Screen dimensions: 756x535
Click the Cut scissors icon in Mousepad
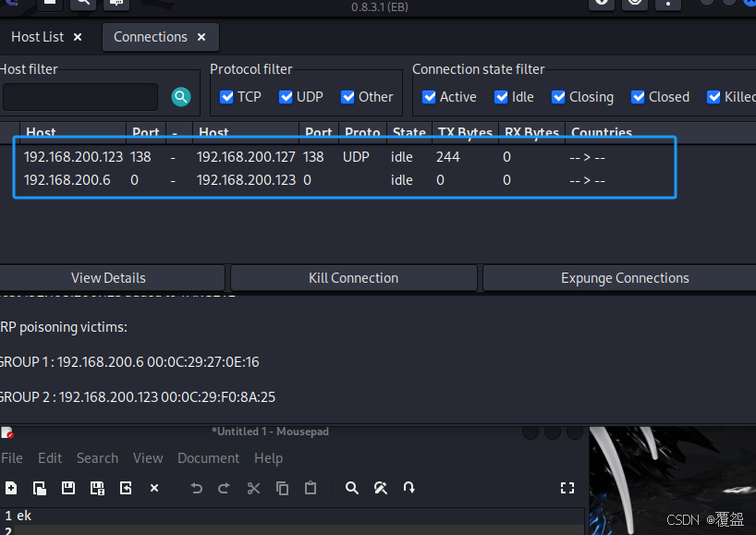click(x=253, y=488)
